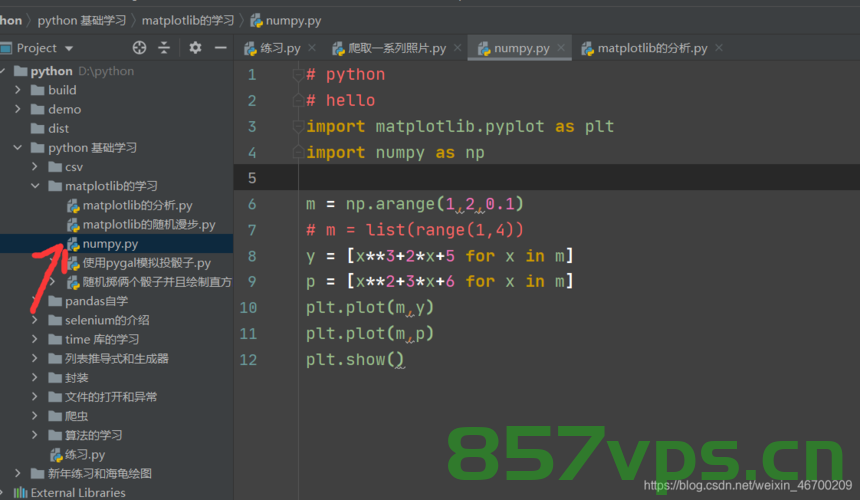Image resolution: width=860 pixels, height=500 pixels.
Task: Click the Locate/Select Opened File target icon
Action: coord(139,48)
